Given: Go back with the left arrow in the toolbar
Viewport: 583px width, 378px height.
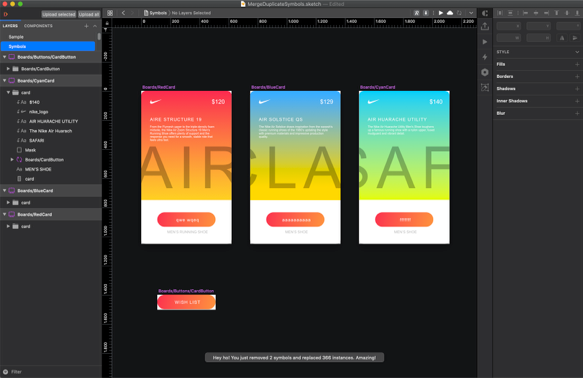Looking at the screenshot, I should (123, 13).
